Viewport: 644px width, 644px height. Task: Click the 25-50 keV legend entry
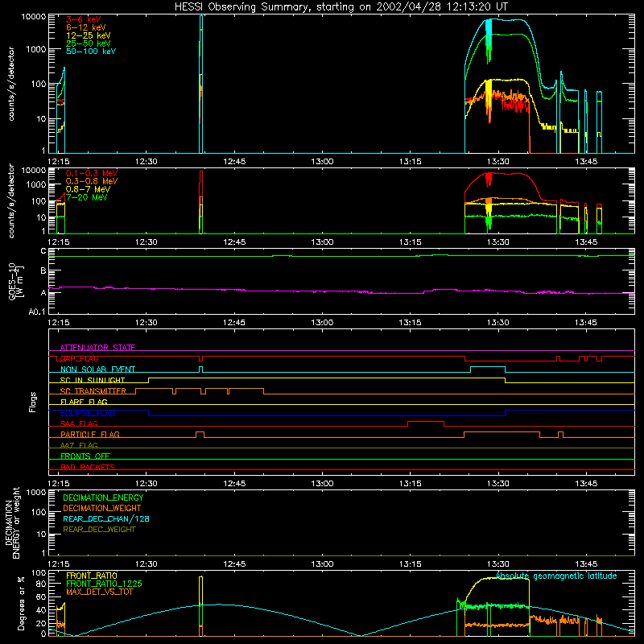[x=88, y=43]
